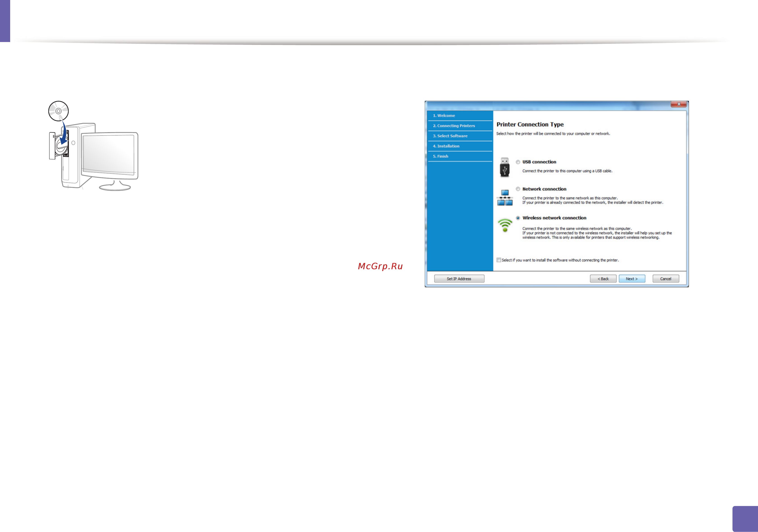
Task: Check install software without connecting printer
Action: pos(498,260)
